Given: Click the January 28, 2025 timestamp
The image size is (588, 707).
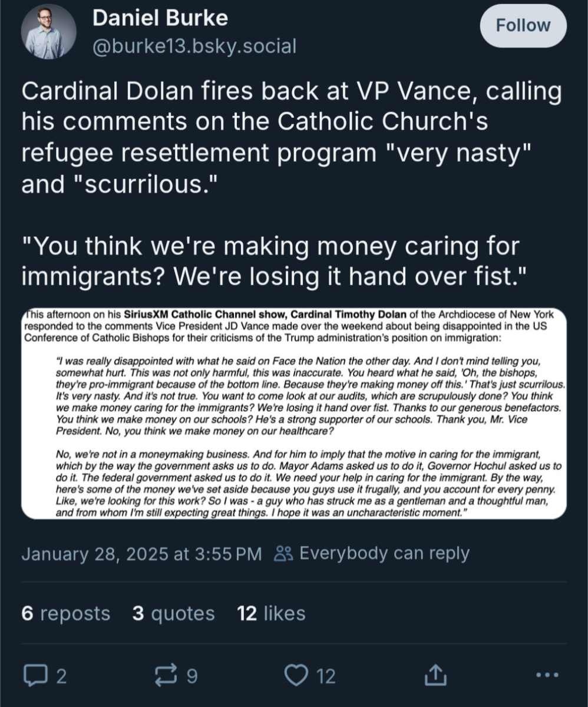Looking at the screenshot, I should (141, 554).
